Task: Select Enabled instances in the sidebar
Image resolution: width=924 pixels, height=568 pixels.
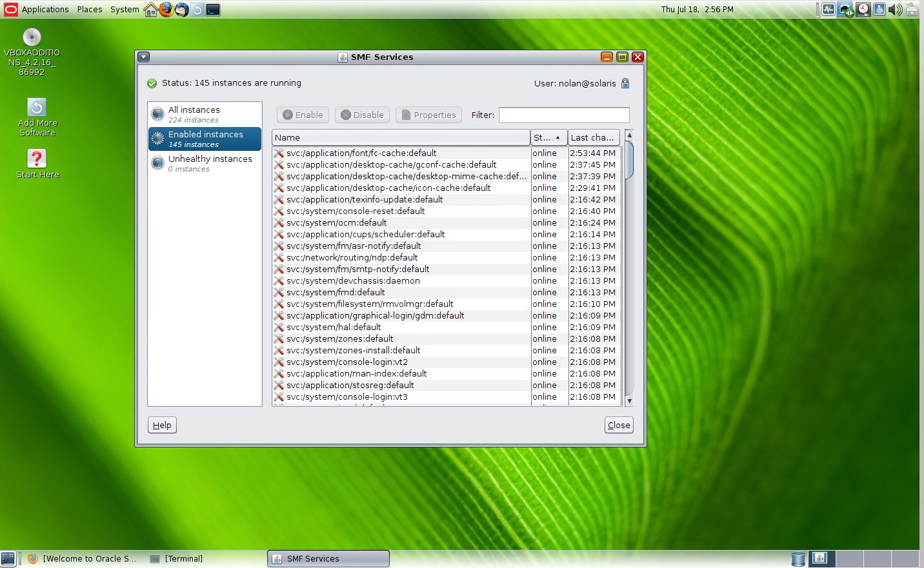Action: (205, 139)
